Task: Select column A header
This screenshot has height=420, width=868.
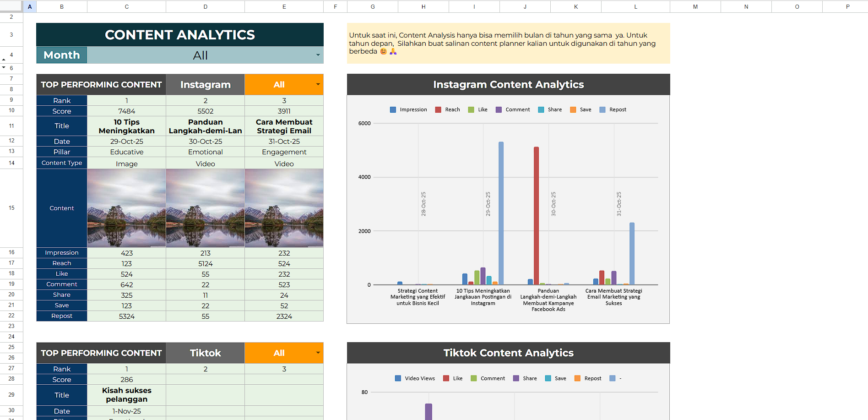Action: [x=30, y=6]
